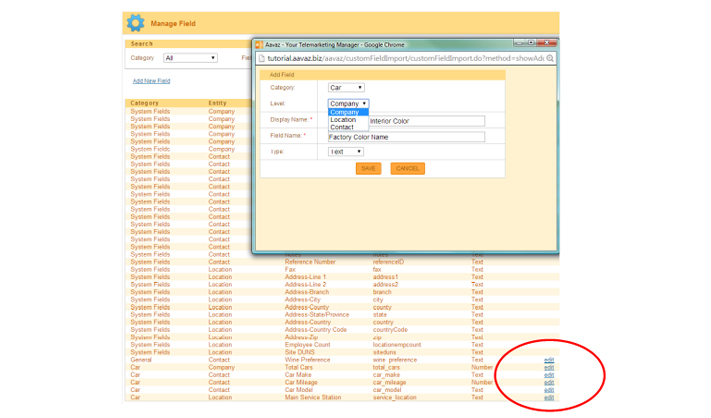Viewport: 711px width, 418px height.
Task: Minimize the Aavaz Chrome popup window
Action: pos(519,43)
